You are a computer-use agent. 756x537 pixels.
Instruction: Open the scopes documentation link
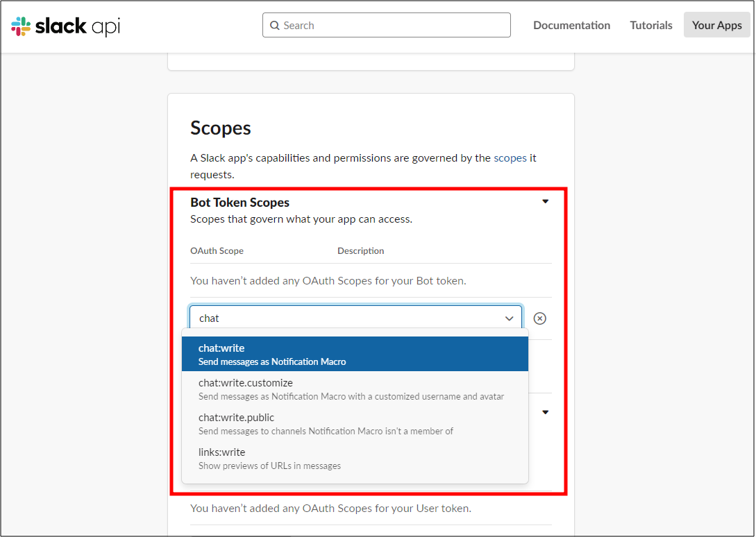point(510,158)
